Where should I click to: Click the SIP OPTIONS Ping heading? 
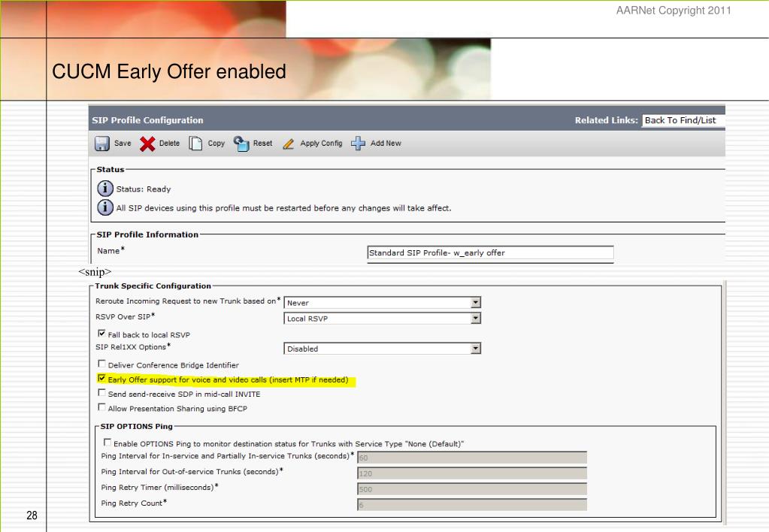(x=136, y=426)
